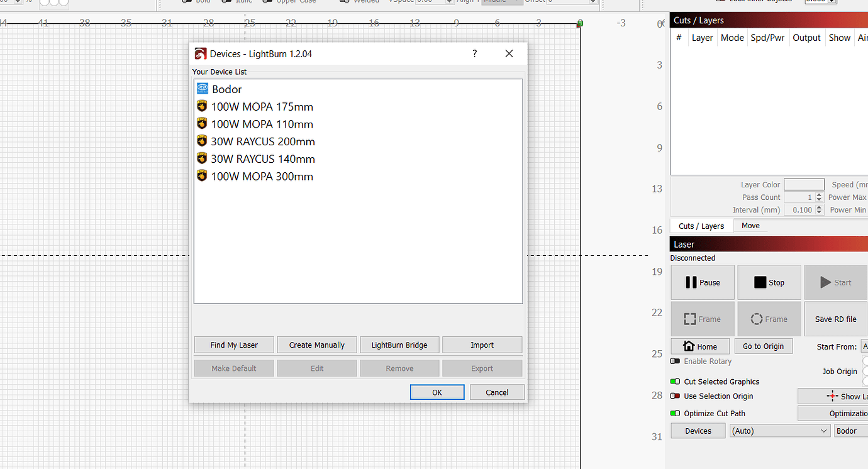This screenshot has height=469, width=868.
Task: Click Create Manually in Devices dialog
Action: tap(317, 345)
